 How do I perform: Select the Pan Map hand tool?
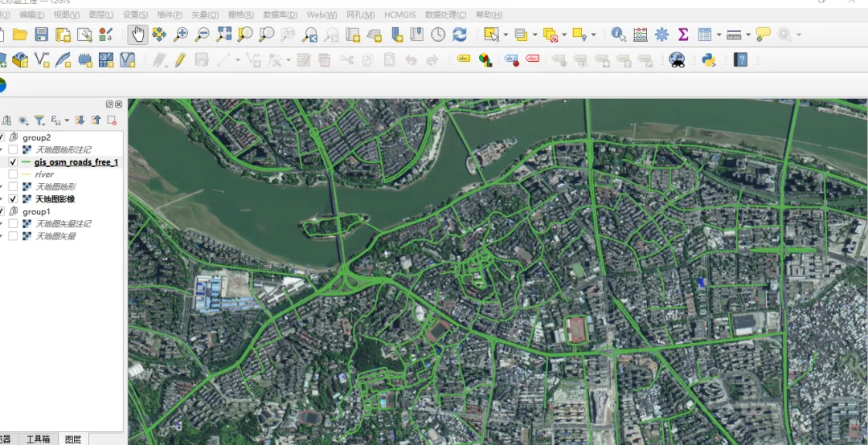click(x=137, y=35)
